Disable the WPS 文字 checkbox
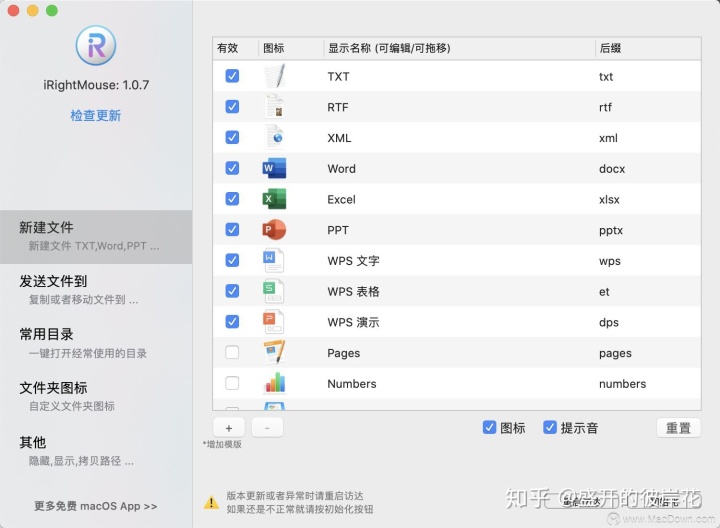Image resolution: width=720 pixels, height=528 pixels. tap(232, 260)
